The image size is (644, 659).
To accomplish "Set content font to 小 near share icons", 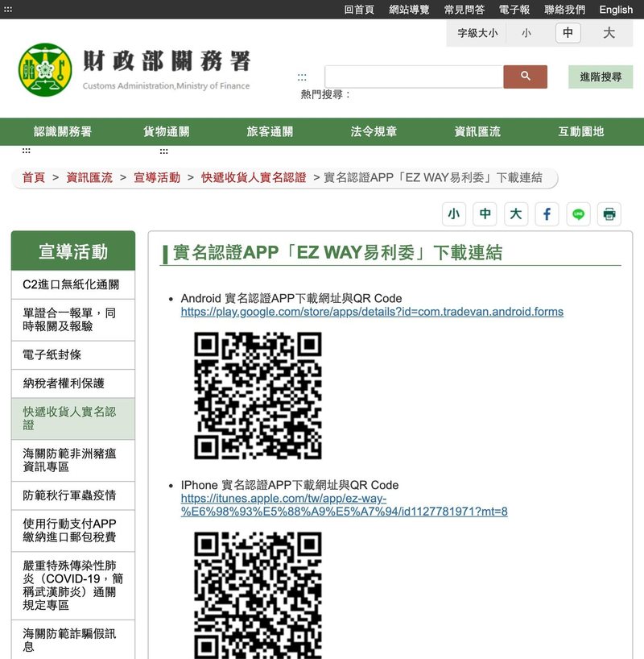I will click(x=454, y=214).
